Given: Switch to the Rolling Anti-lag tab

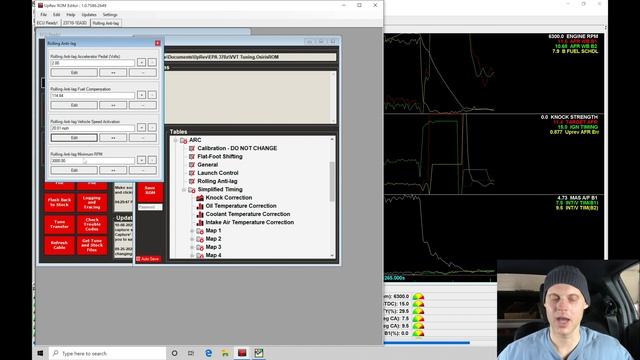Looking at the screenshot, I should point(106,23).
